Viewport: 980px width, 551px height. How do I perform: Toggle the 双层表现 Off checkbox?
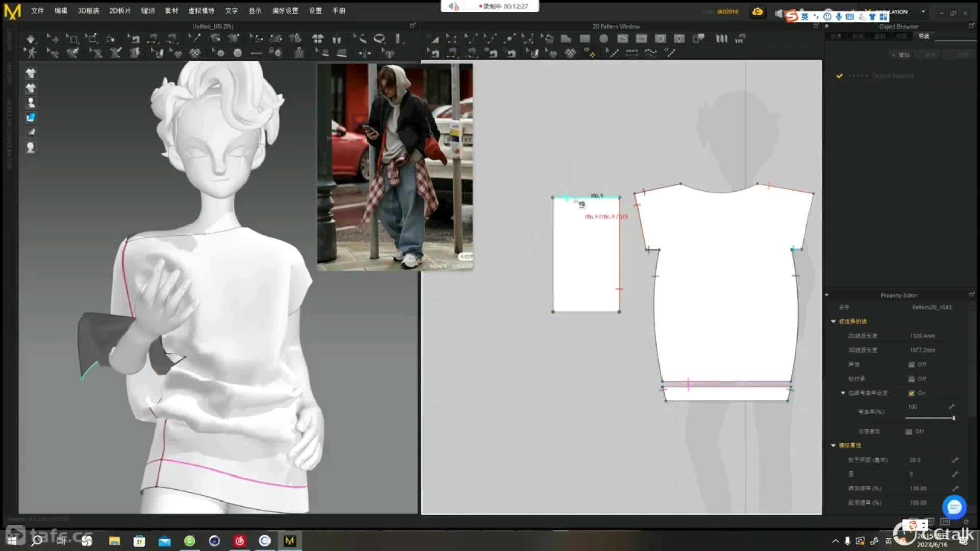point(909,431)
